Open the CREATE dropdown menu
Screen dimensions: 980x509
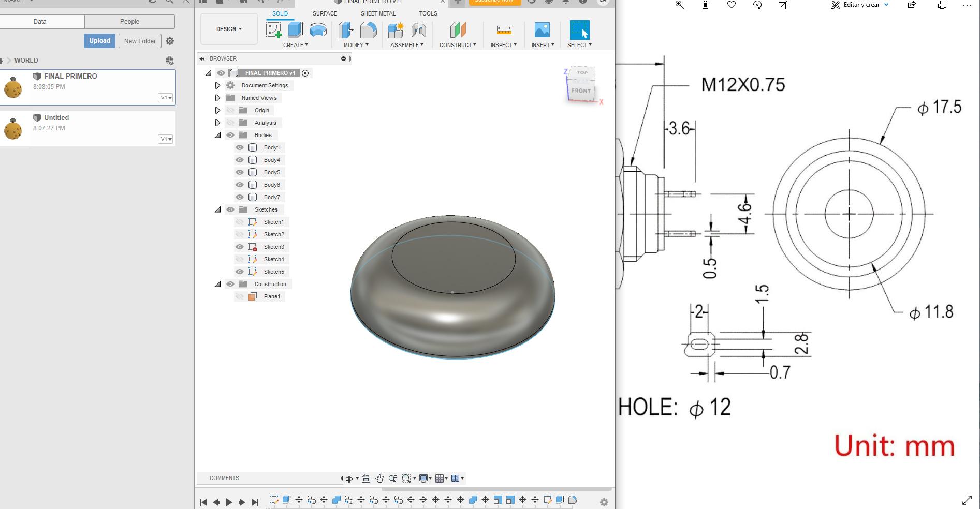point(296,45)
